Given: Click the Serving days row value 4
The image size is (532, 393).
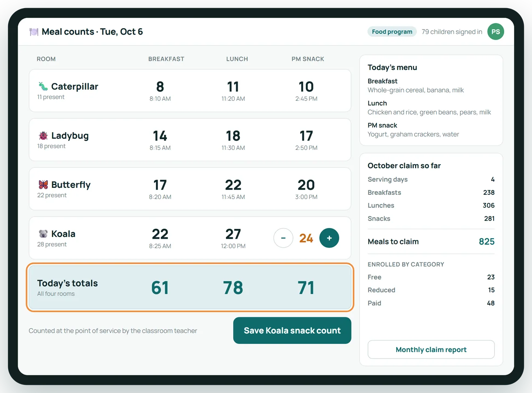Looking at the screenshot, I should pyautogui.click(x=493, y=179).
